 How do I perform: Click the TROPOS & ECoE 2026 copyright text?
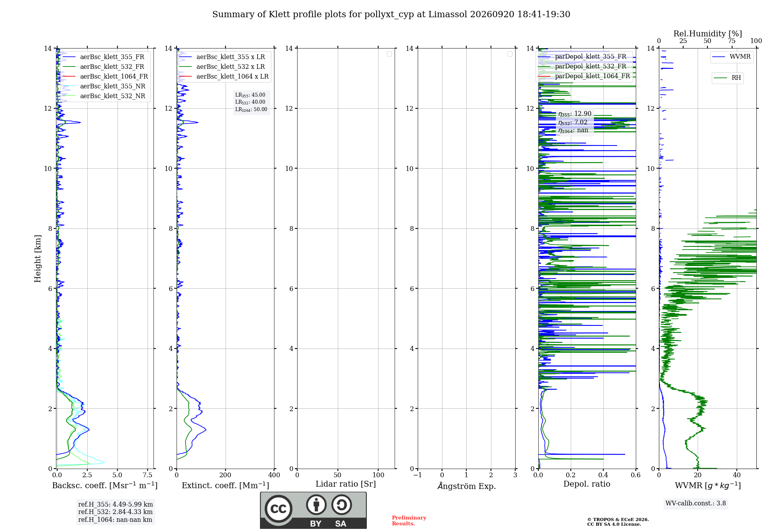[618, 519]
